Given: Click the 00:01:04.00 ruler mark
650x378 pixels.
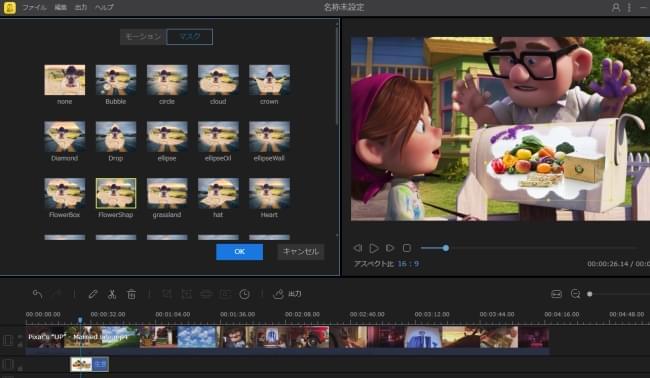Looking at the screenshot, I should coord(172,315).
